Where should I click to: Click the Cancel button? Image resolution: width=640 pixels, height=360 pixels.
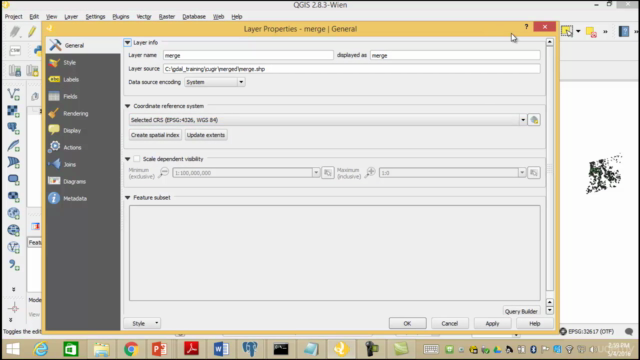(449, 323)
